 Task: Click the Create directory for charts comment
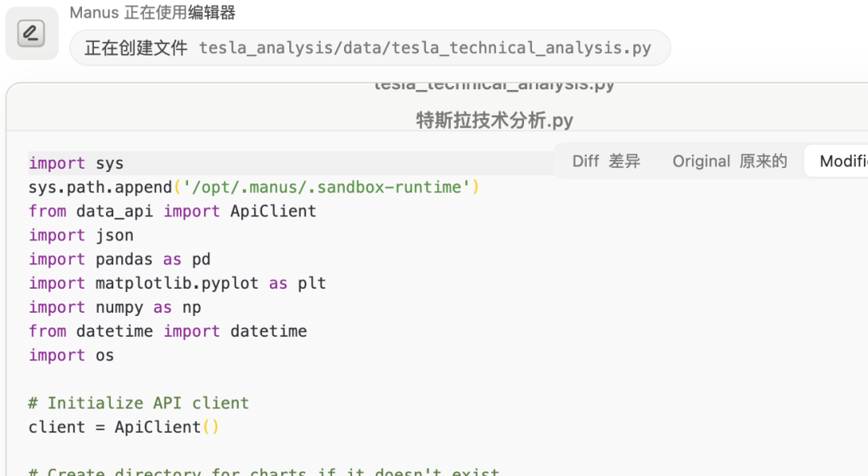pos(264,471)
